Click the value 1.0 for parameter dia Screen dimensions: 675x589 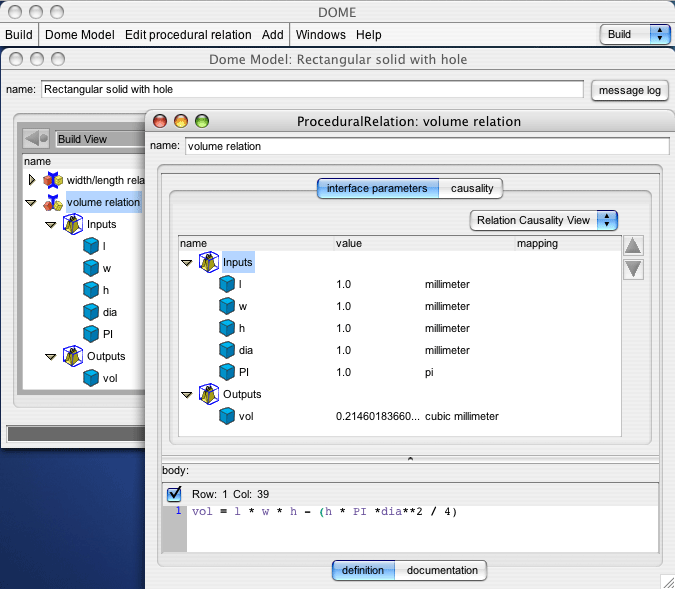click(x=344, y=350)
